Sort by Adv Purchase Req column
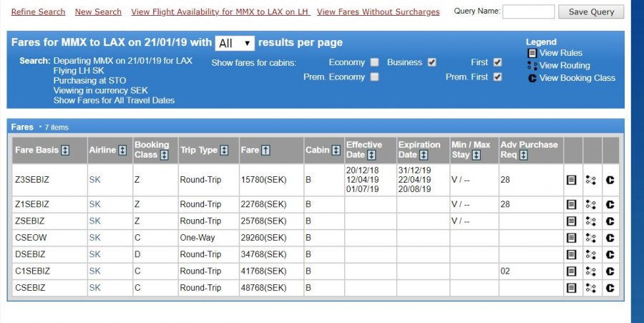The width and height of the screenshot is (644, 323). pyautogui.click(x=524, y=155)
